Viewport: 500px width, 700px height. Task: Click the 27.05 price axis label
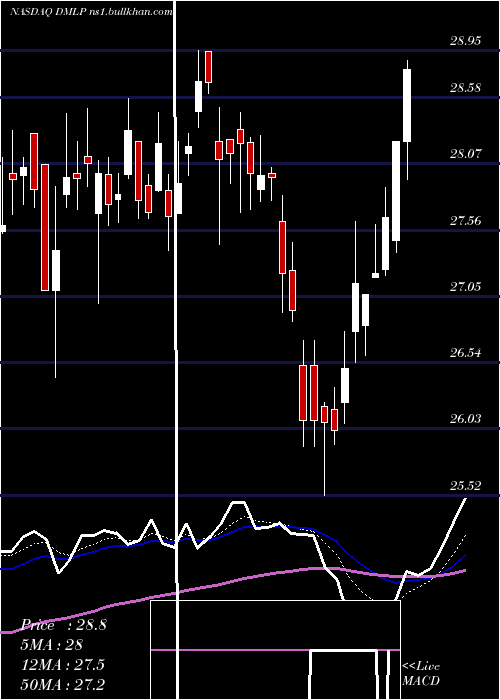(x=466, y=287)
